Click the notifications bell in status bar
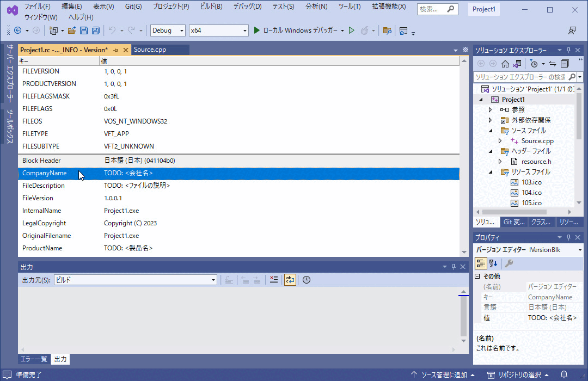The width and height of the screenshot is (588, 381). coord(563,374)
